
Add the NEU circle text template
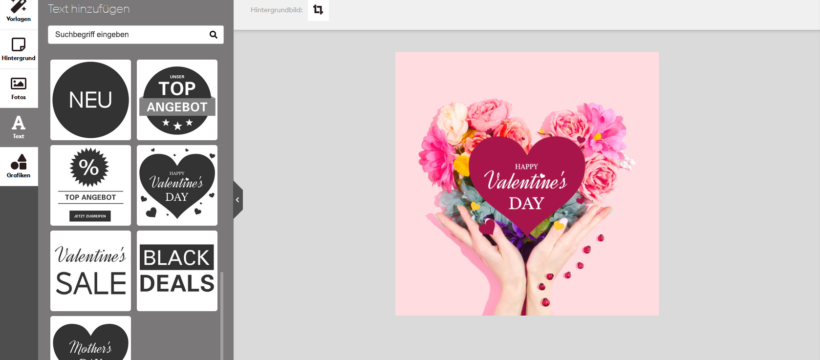pos(90,99)
